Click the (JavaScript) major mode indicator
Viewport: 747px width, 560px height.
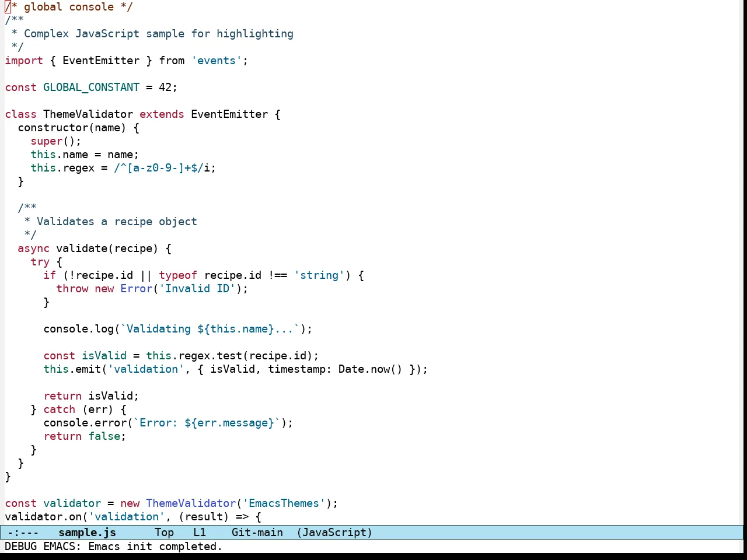[334, 533]
